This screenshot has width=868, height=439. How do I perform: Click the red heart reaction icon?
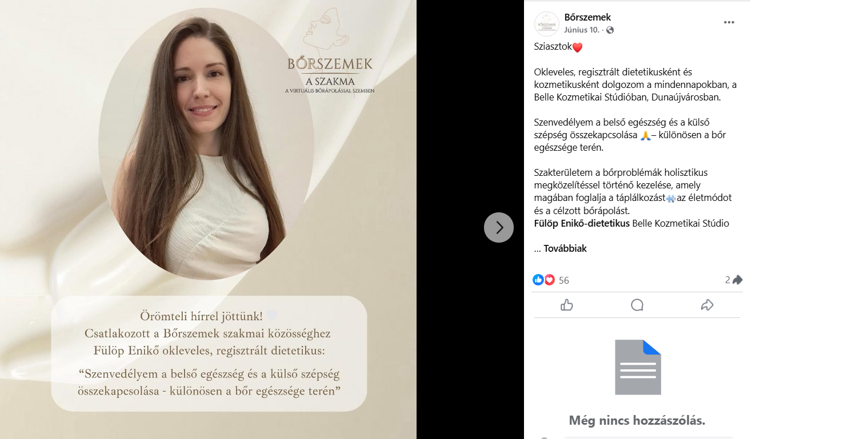pos(549,280)
